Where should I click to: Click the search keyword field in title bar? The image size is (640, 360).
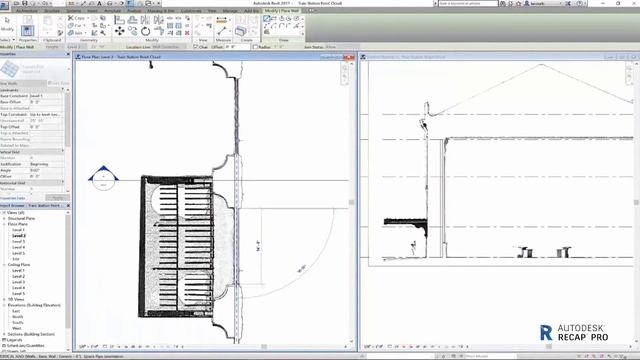point(468,3)
